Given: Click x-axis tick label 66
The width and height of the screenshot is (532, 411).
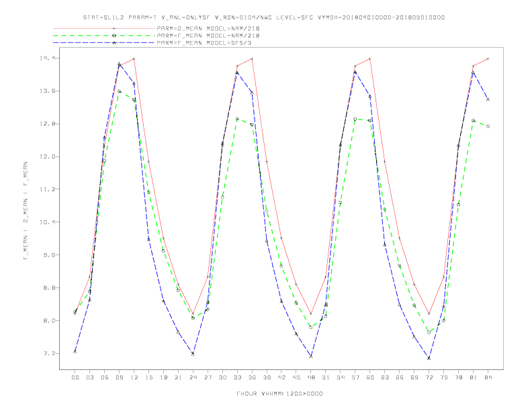Looking at the screenshot, I should click(400, 377).
